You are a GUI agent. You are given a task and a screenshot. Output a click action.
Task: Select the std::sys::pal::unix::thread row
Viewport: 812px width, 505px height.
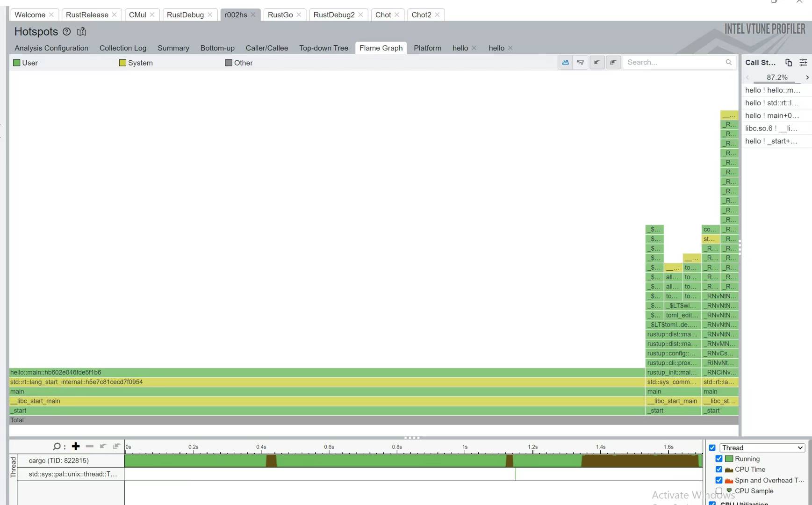[71, 474]
